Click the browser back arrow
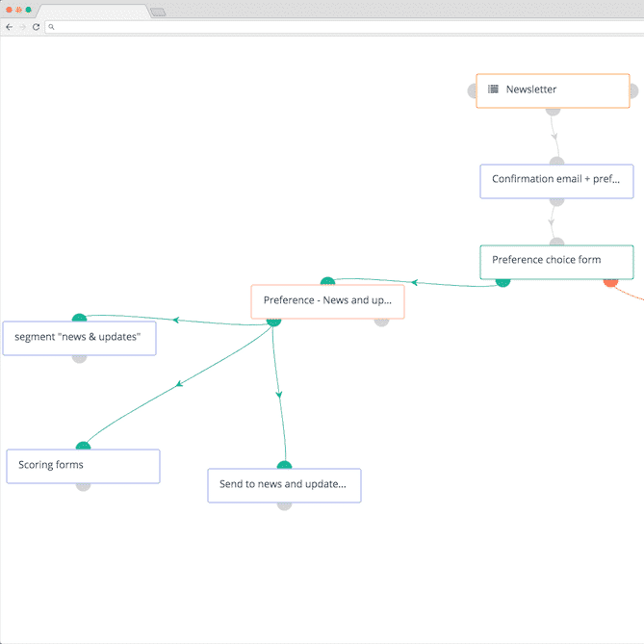 9,27
